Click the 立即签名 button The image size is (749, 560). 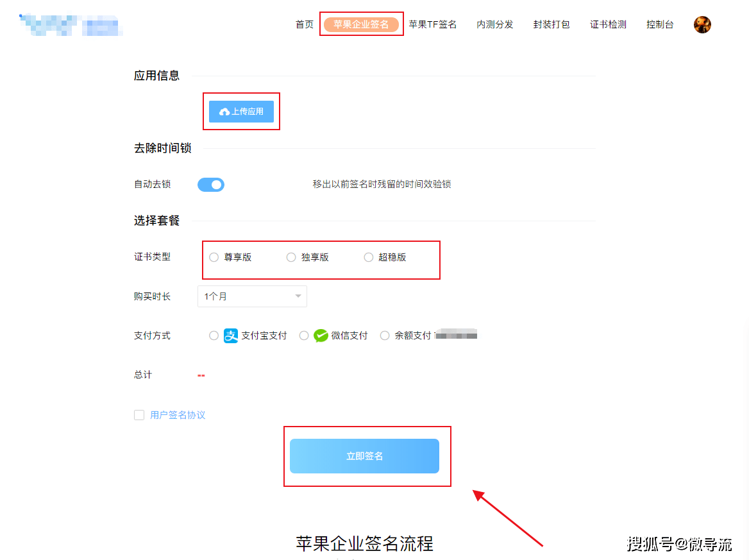pyautogui.click(x=364, y=456)
